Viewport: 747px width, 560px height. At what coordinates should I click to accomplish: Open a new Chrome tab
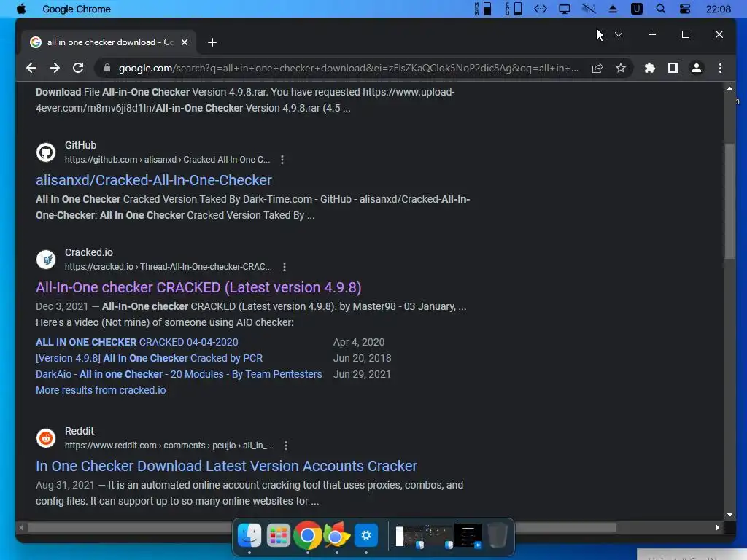(212, 42)
